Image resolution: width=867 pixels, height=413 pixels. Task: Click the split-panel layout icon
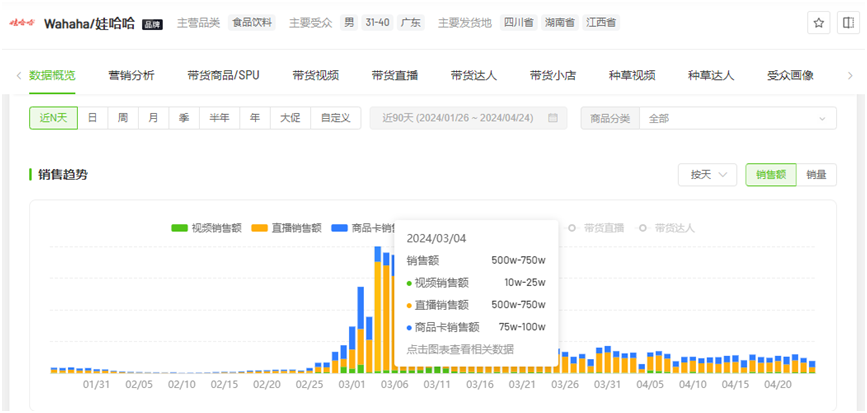coord(847,23)
